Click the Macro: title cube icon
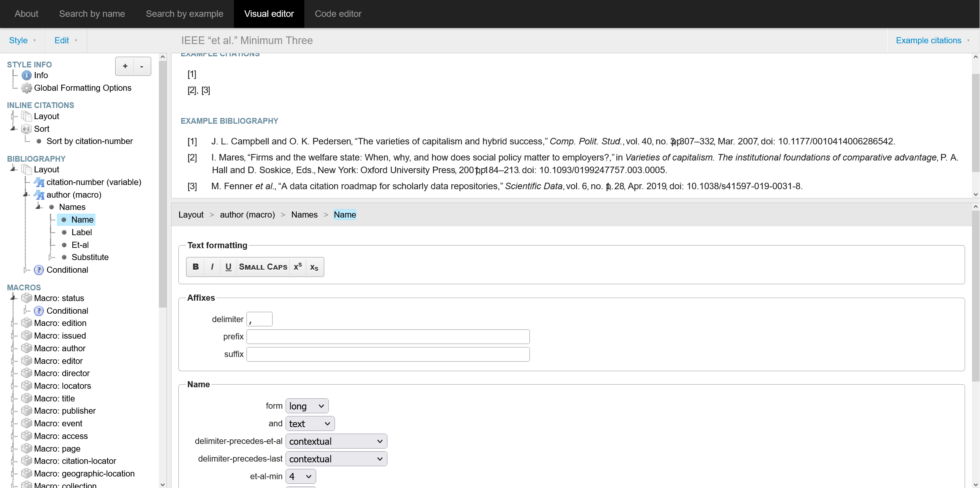This screenshot has height=488, width=980. [x=26, y=398]
